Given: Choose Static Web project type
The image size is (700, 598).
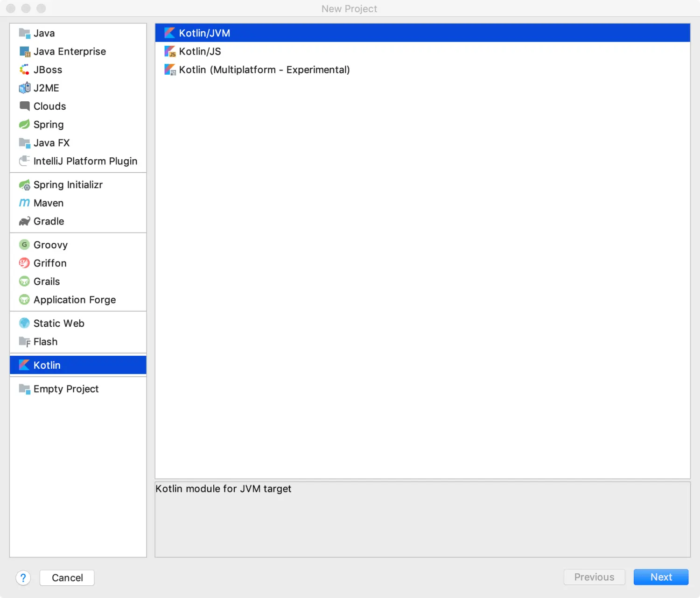Looking at the screenshot, I should point(78,323).
